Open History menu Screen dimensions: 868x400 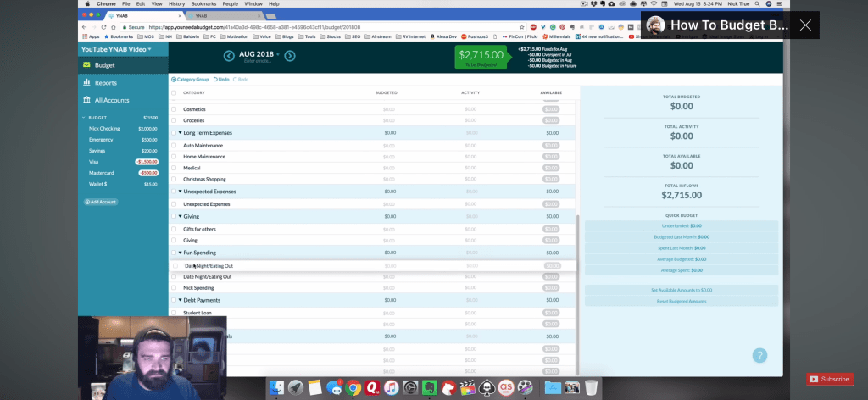coord(176,4)
